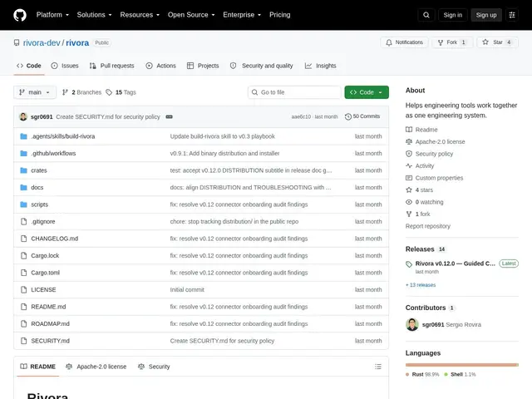Open the 'Initial commit' commit message
The image size is (532, 399).
click(187, 290)
